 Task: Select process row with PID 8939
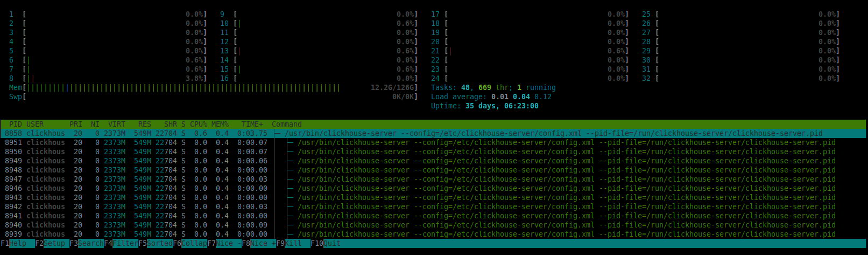click(x=433, y=234)
